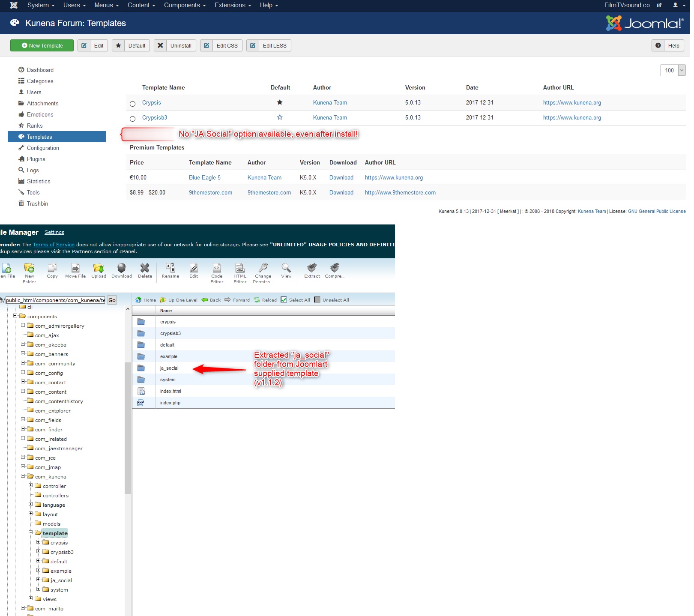Open the list limit dropdown showing 100
This screenshot has width=694, height=616.
[x=673, y=70]
